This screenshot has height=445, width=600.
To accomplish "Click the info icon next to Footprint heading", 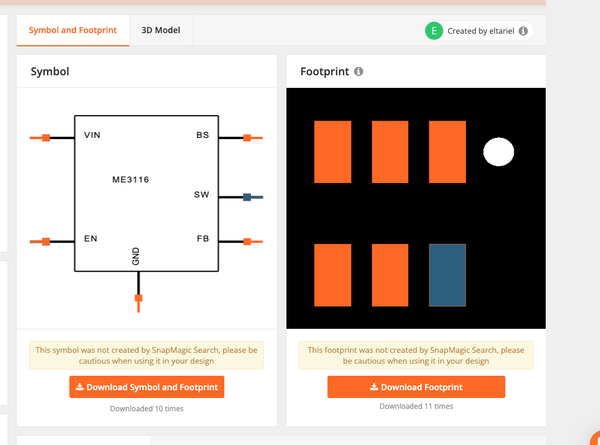I will 358,72.
